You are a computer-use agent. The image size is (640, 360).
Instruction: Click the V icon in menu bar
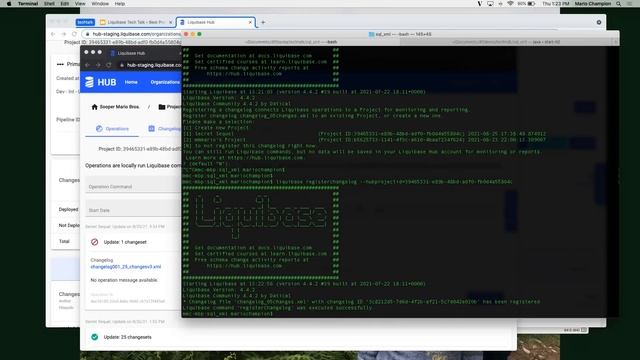(480, 4)
